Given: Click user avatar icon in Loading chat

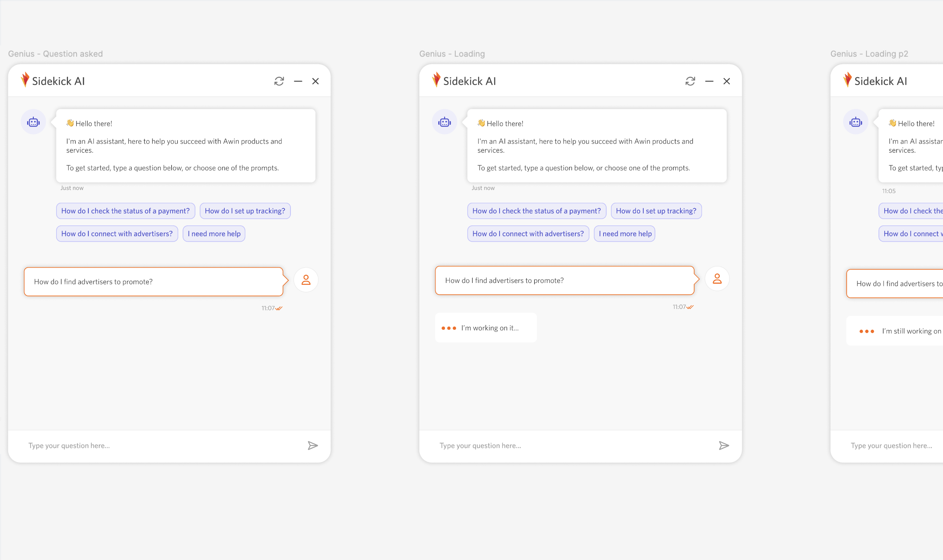Looking at the screenshot, I should point(716,279).
